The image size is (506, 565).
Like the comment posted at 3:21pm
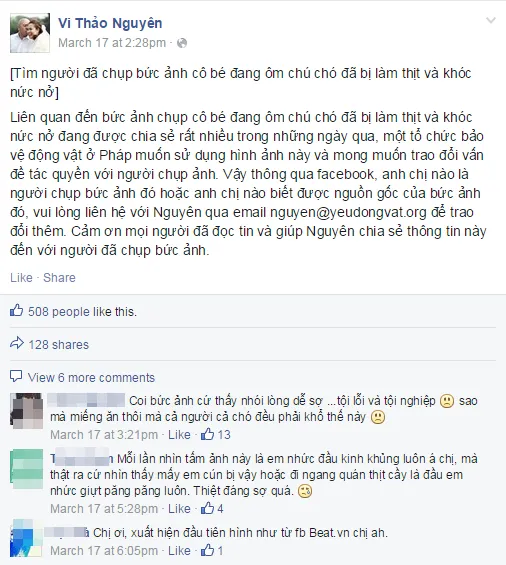click(x=179, y=435)
